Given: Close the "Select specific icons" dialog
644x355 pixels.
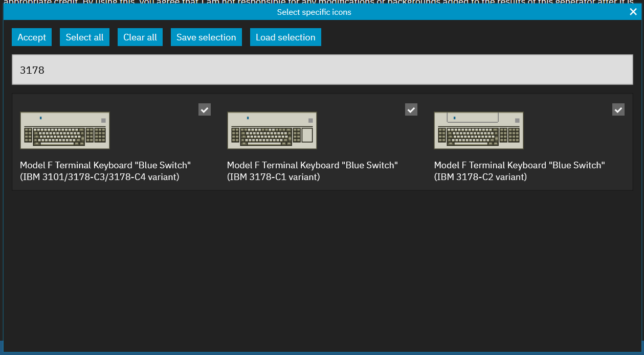Looking at the screenshot, I should [633, 12].
